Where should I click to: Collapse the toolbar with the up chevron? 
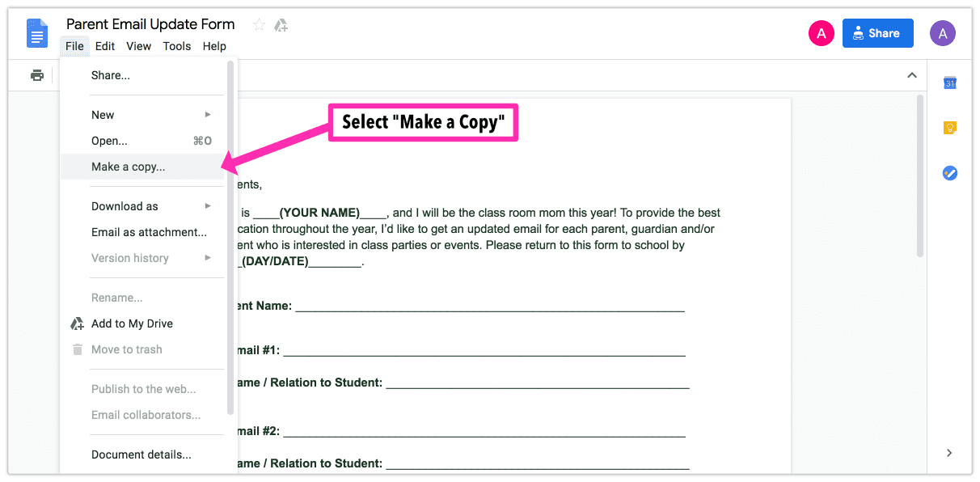click(912, 75)
